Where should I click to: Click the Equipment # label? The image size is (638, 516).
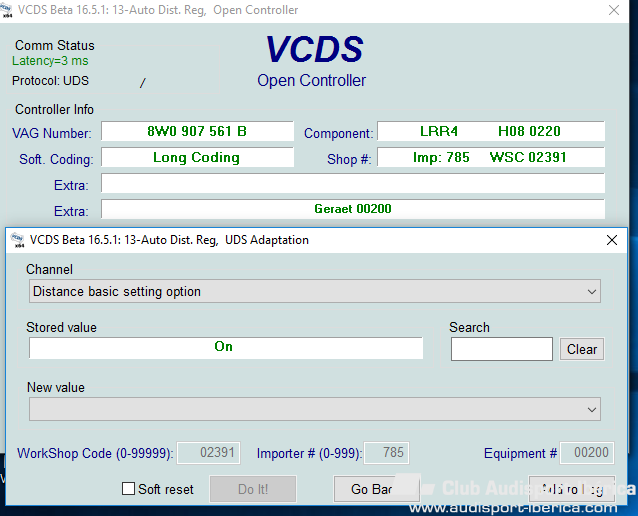tap(520, 453)
